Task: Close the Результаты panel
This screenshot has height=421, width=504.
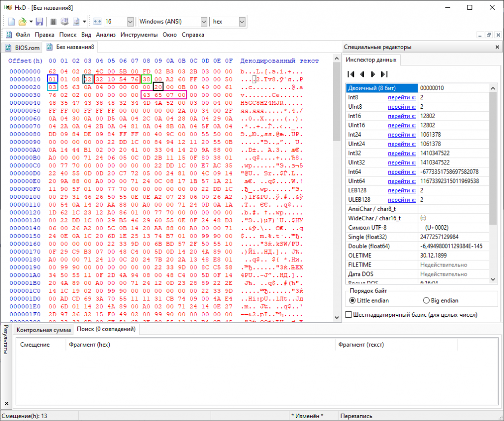Action: (6, 403)
